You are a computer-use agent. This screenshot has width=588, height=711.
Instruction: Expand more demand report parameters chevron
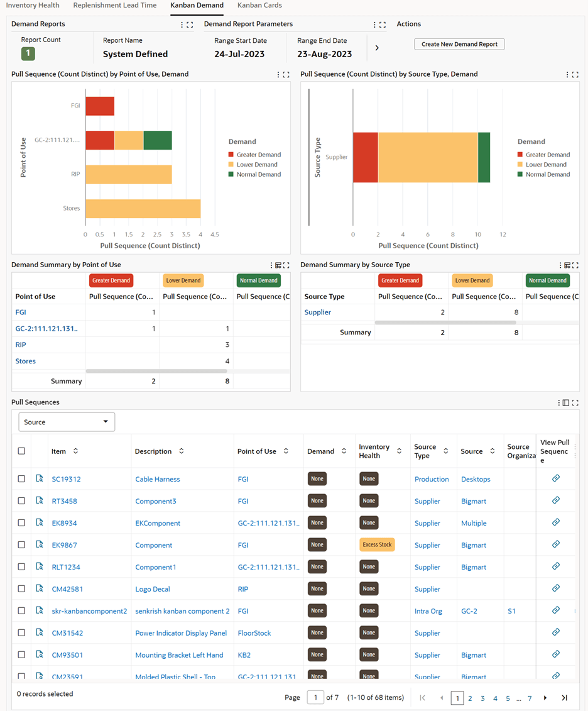click(x=377, y=48)
